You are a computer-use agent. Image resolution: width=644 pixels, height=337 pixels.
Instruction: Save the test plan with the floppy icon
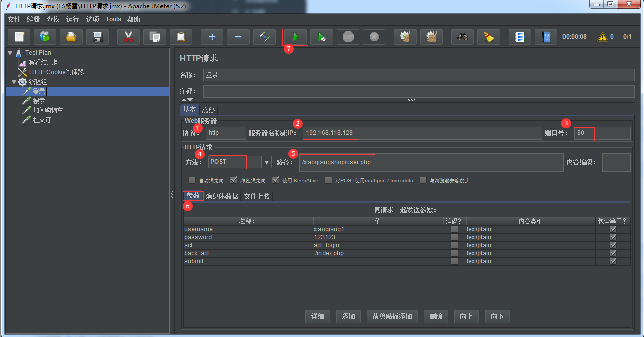[98, 37]
